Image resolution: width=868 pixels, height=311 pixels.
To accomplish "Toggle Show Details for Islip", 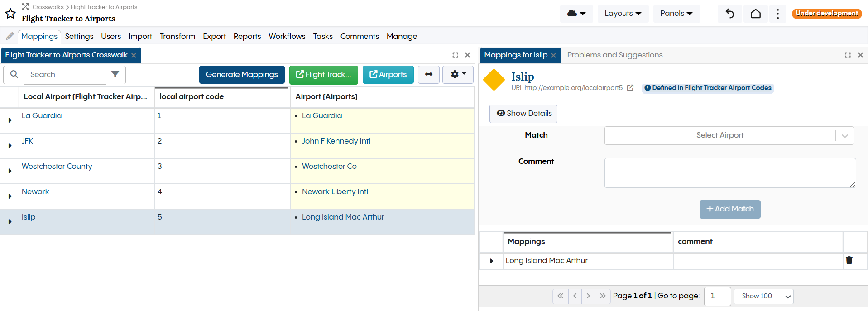I will tap(523, 114).
